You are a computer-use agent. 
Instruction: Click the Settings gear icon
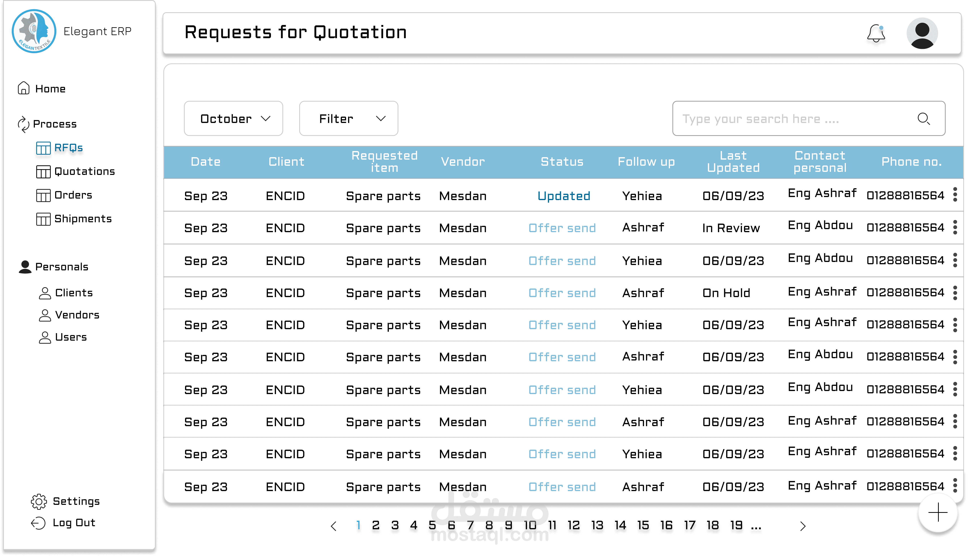click(39, 501)
